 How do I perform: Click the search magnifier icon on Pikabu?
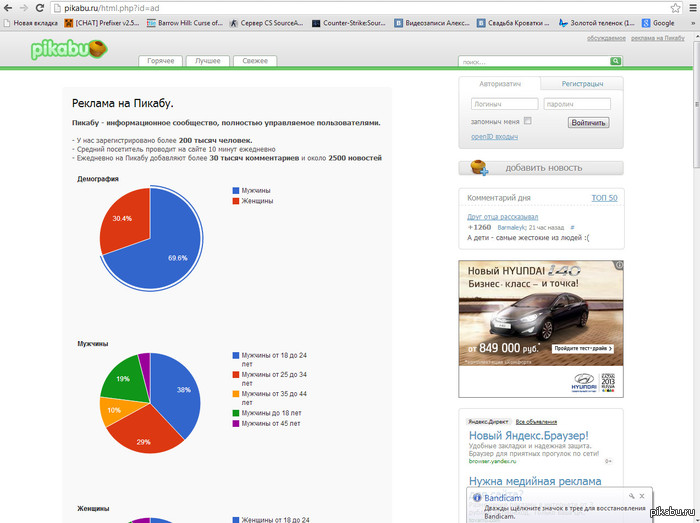pyautogui.click(x=614, y=62)
